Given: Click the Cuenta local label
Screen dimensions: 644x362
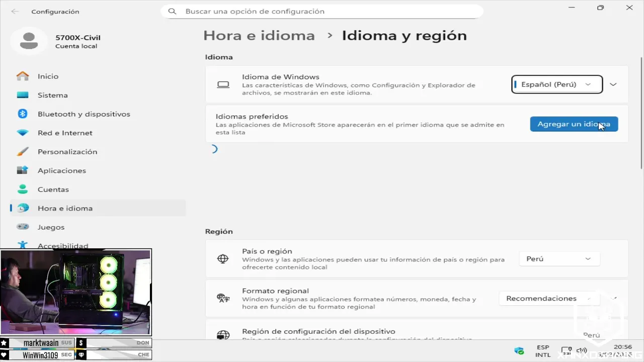Looking at the screenshot, I should (76, 46).
